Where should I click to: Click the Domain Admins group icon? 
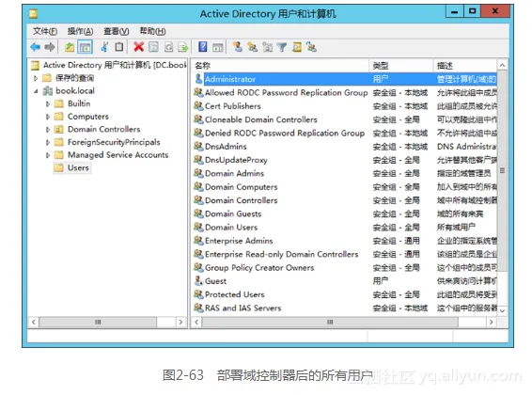(x=198, y=173)
